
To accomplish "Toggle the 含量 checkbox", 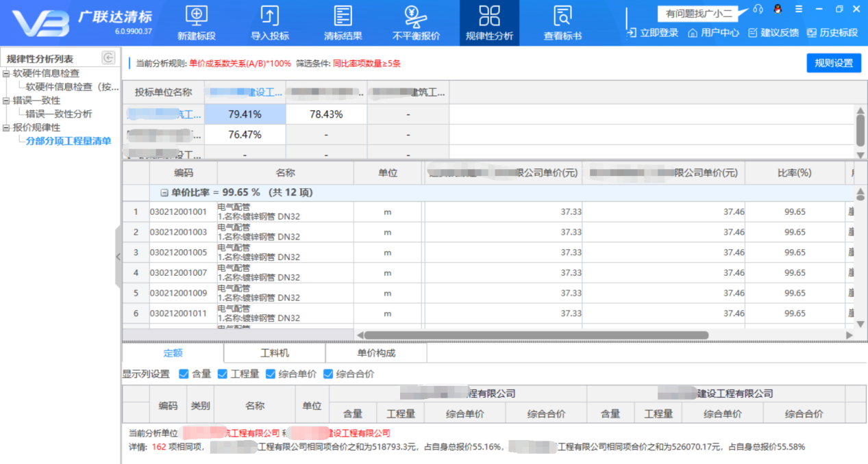I will (184, 374).
